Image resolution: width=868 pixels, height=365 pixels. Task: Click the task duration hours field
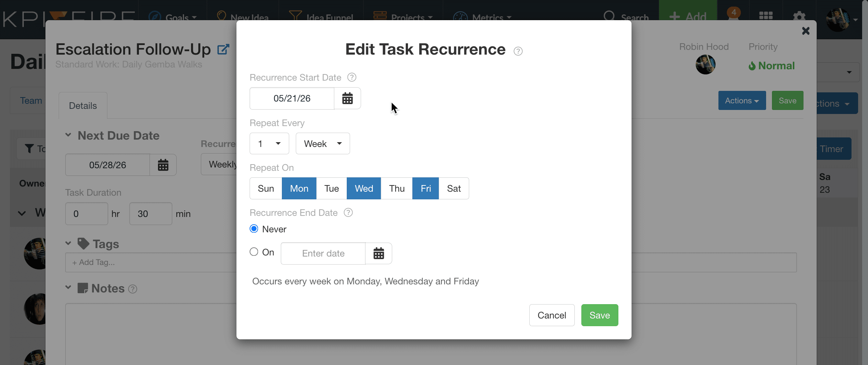[87, 214]
